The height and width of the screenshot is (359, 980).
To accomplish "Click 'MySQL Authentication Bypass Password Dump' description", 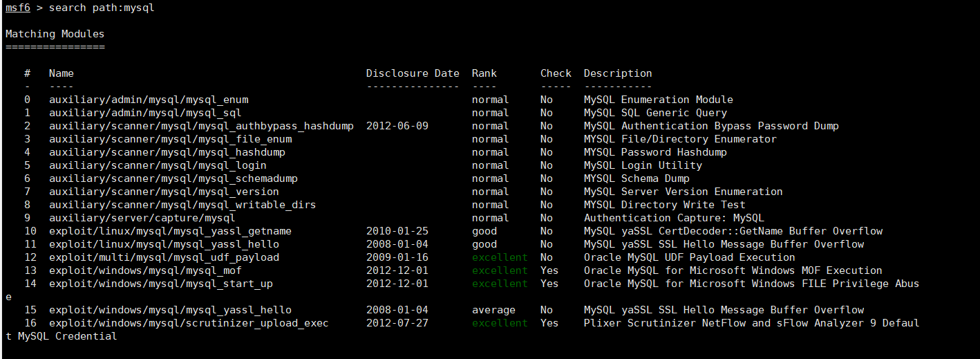I will pos(711,126).
